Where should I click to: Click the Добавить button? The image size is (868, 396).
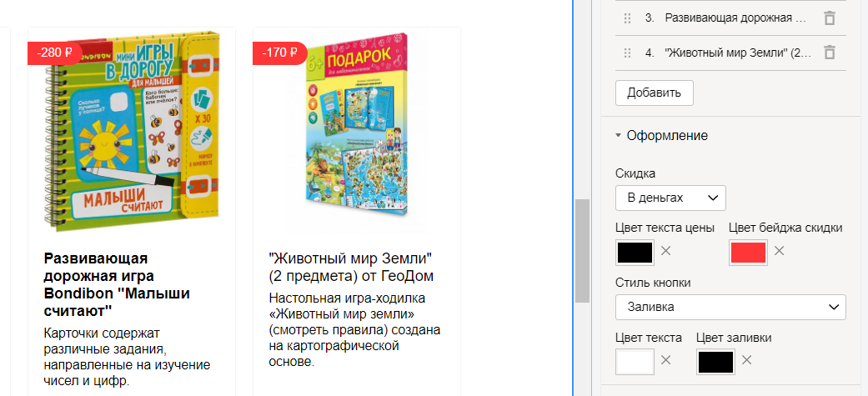click(654, 93)
